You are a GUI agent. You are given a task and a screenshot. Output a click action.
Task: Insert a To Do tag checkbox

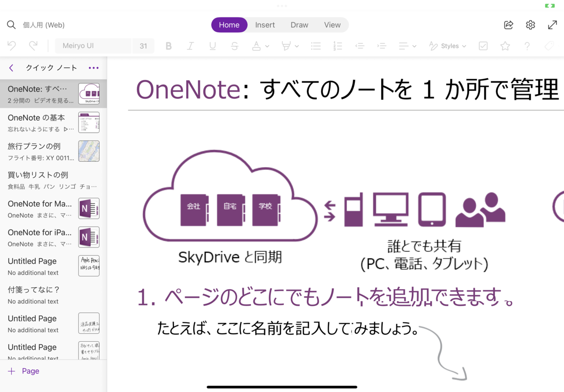tap(483, 46)
